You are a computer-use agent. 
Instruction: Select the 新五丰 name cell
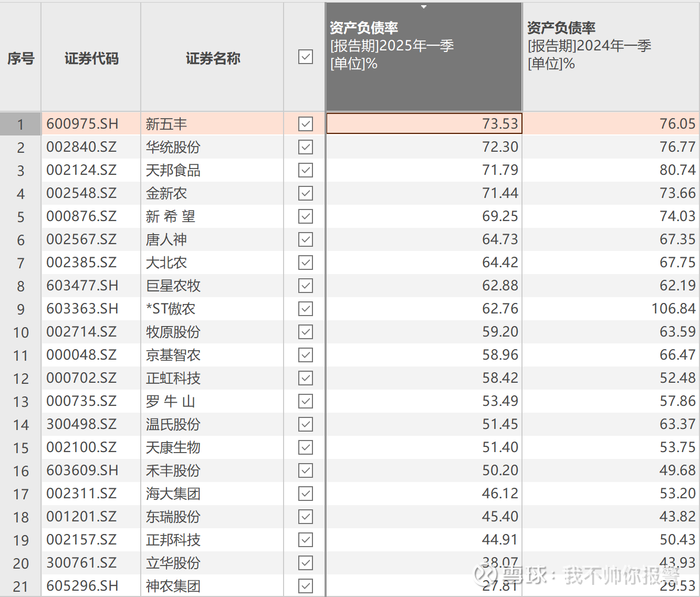click(x=212, y=124)
